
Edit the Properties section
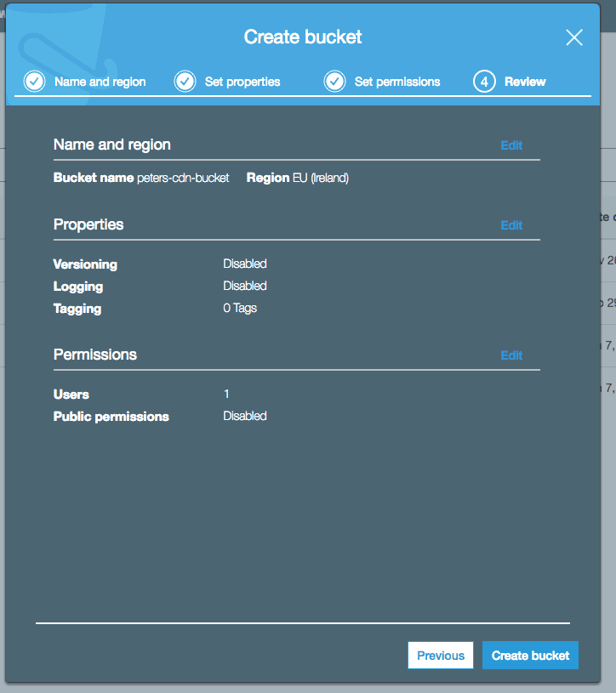tap(511, 225)
